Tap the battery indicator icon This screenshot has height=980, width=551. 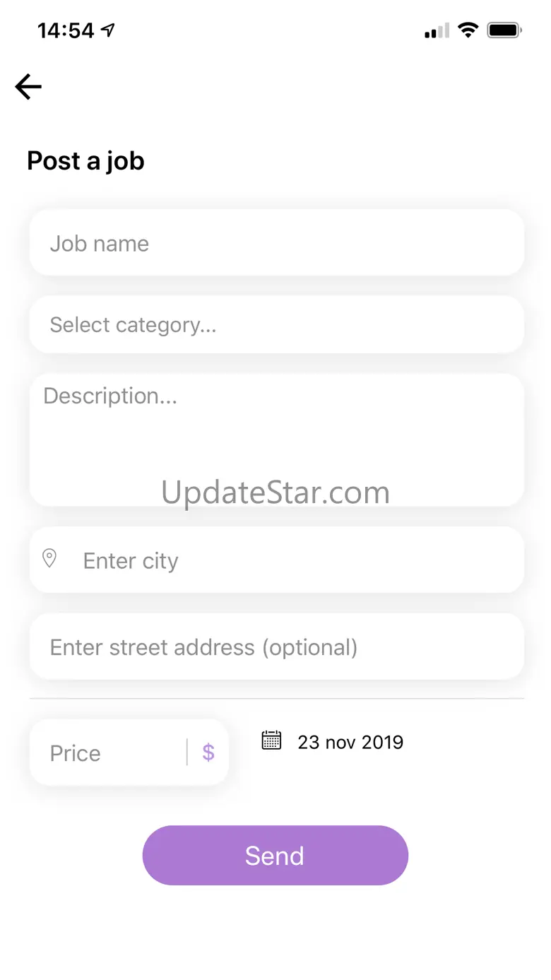point(504,30)
